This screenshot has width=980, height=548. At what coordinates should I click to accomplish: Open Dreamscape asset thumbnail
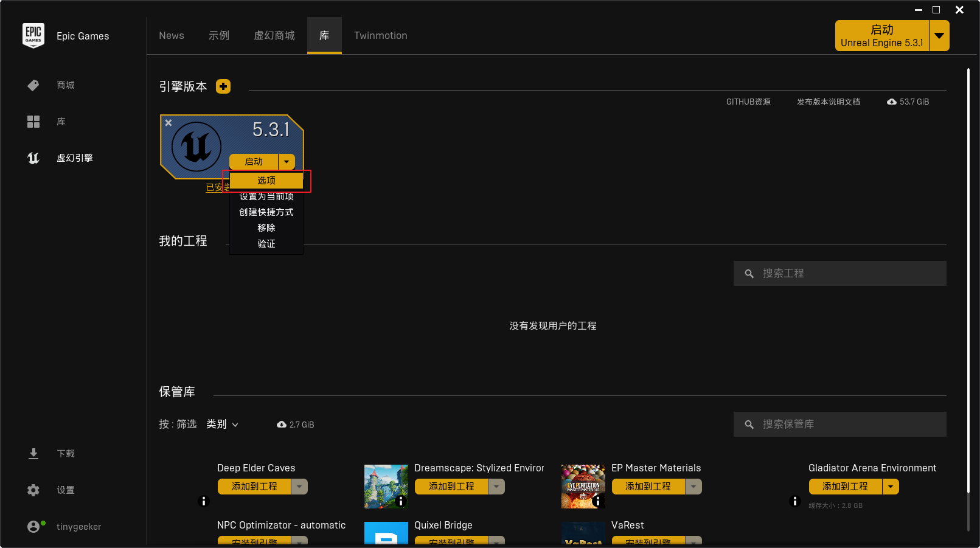point(386,487)
